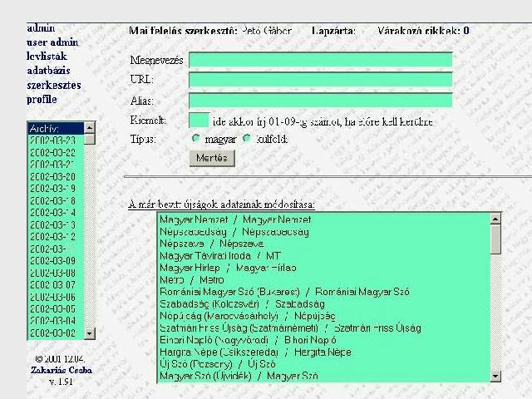532x399 pixels.
Task: Select Magyar Nemzet in newspaper list
Action: pyautogui.click(x=324, y=219)
